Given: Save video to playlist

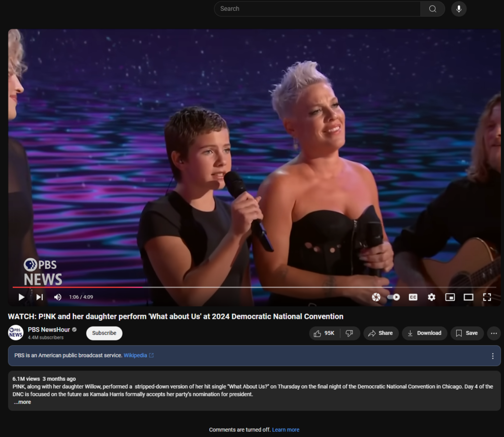Looking at the screenshot, I should pyautogui.click(x=467, y=333).
